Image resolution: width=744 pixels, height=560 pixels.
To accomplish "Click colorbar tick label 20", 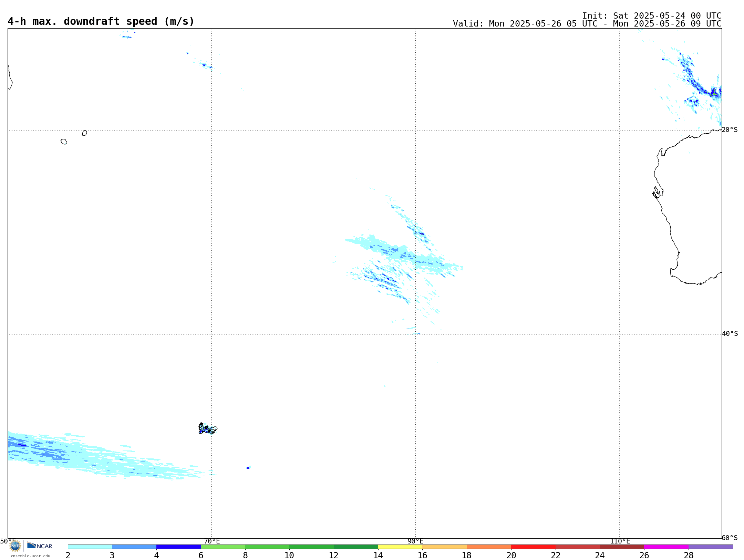I will [x=511, y=555].
